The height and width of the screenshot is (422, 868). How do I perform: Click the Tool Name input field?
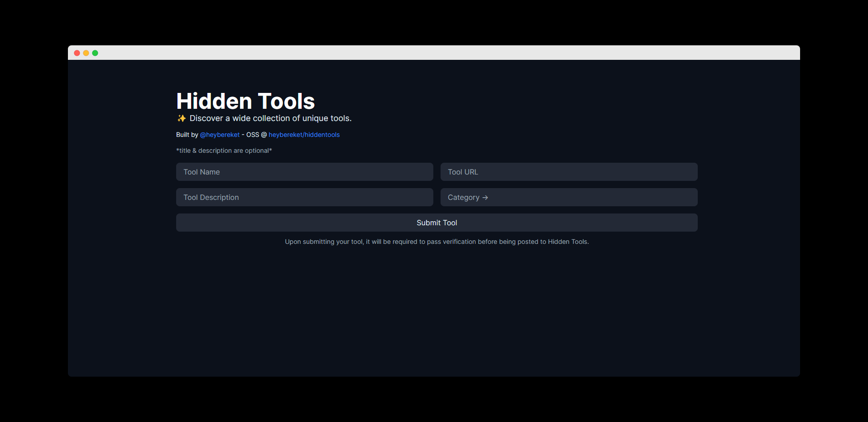click(x=304, y=172)
